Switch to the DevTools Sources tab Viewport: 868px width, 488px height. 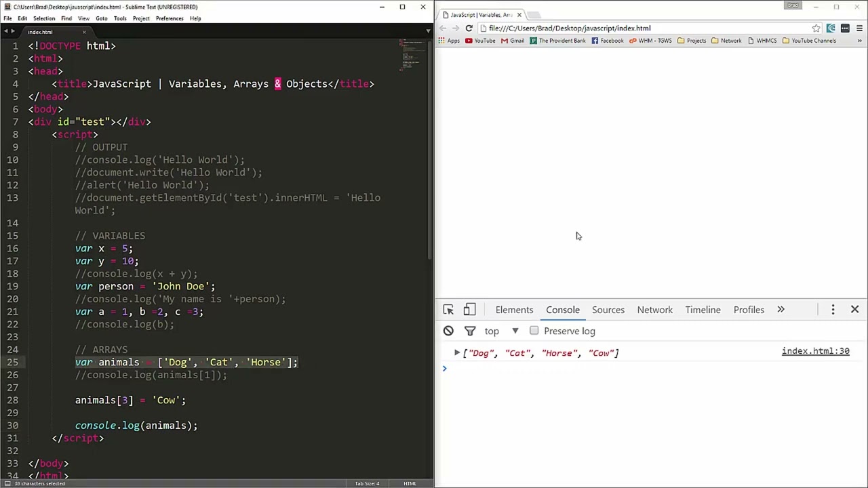[x=608, y=310]
